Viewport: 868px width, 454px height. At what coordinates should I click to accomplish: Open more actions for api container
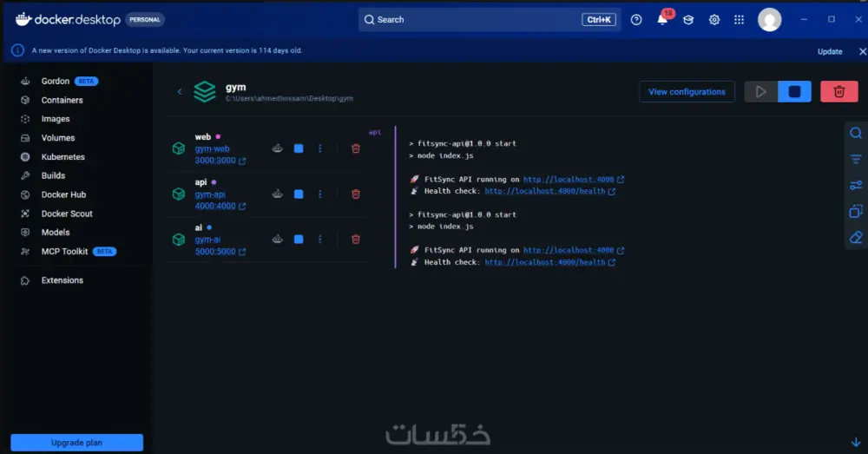pyautogui.click(x=320, y=194)
